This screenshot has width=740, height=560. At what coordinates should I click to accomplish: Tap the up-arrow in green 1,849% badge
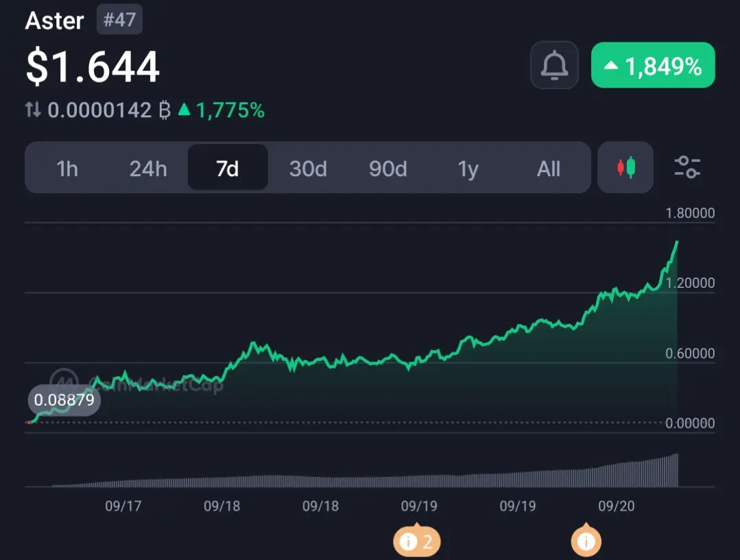tap(610, 65)
